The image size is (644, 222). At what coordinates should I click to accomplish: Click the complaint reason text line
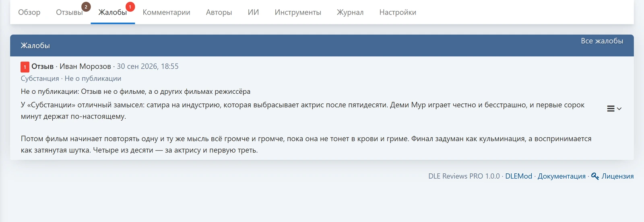136,91
